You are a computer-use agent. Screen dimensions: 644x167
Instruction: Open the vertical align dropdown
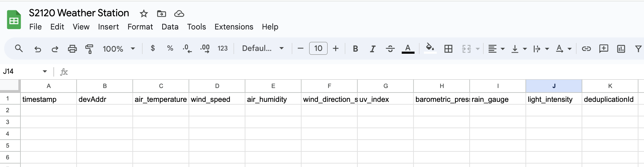519,49
